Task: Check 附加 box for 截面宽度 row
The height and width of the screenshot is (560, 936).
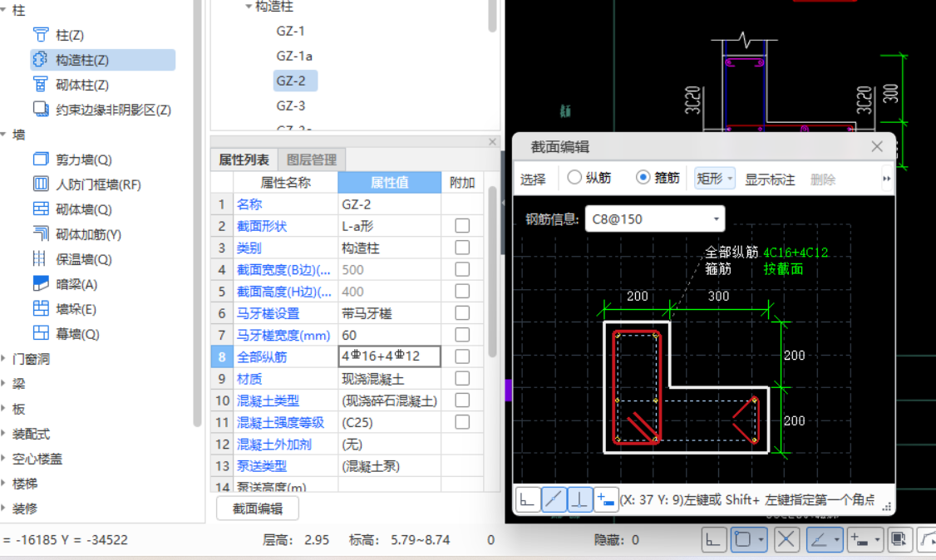Action: click(x=462, y=269)
